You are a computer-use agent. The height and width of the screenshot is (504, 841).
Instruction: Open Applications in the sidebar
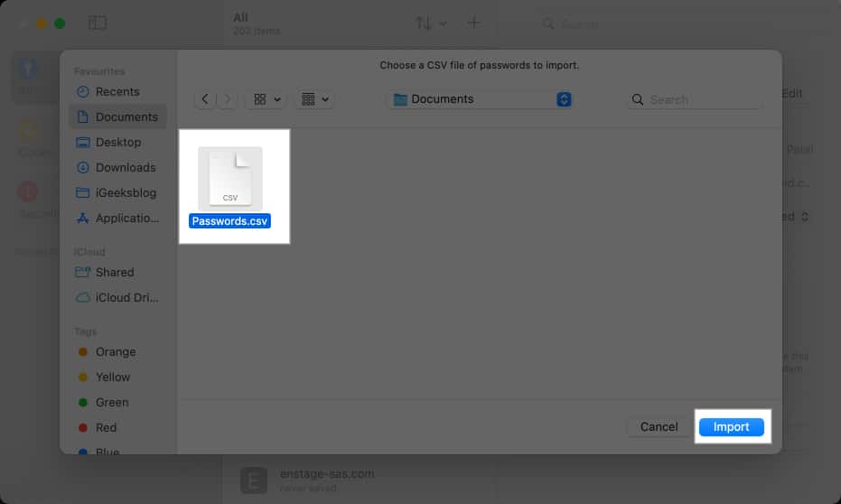click(x=117, y=219)
